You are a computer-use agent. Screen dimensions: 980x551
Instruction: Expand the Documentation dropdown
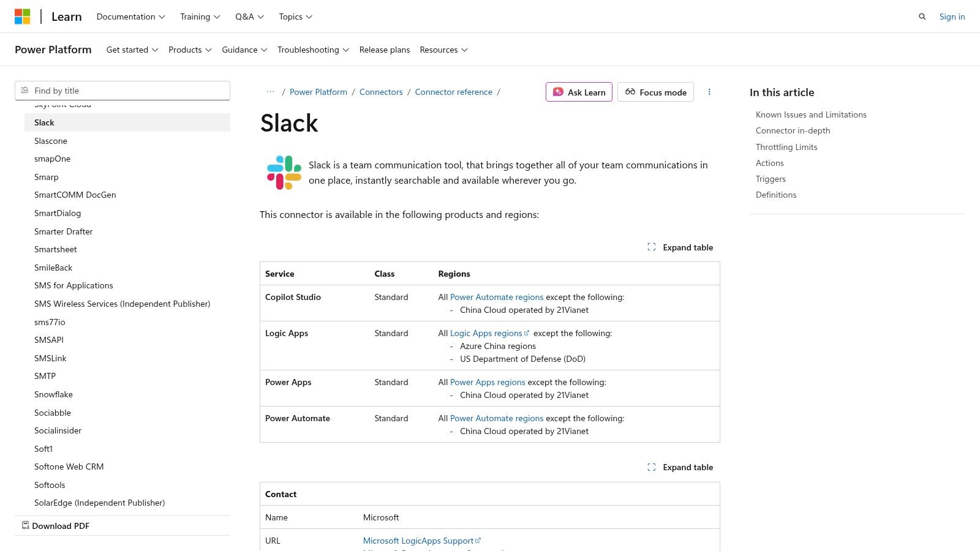click(131, 17)
